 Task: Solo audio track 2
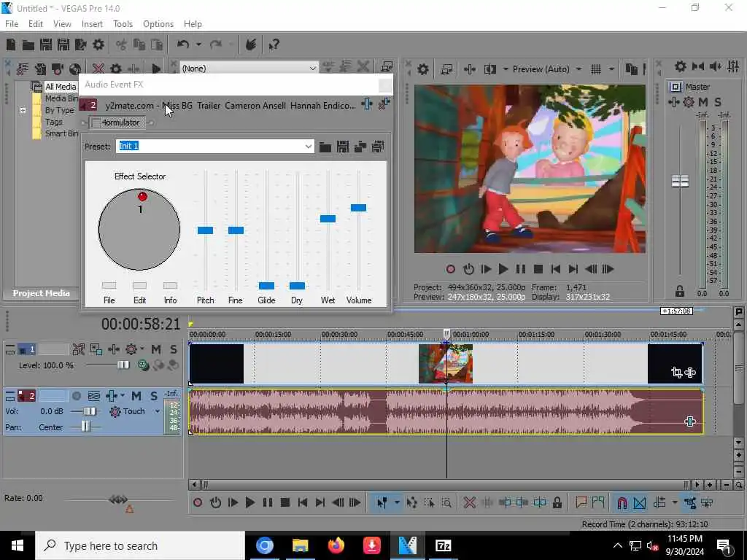tap(153, 396)
